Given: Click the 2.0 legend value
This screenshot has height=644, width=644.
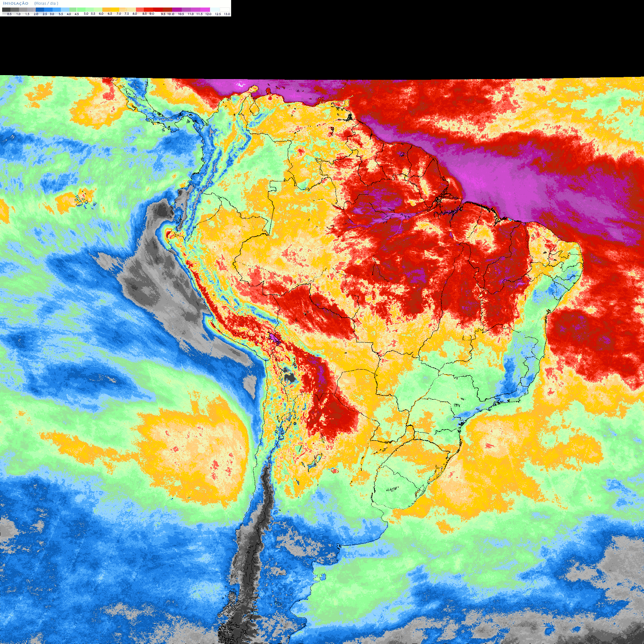Looking at the screenshot, I should 36,14.
